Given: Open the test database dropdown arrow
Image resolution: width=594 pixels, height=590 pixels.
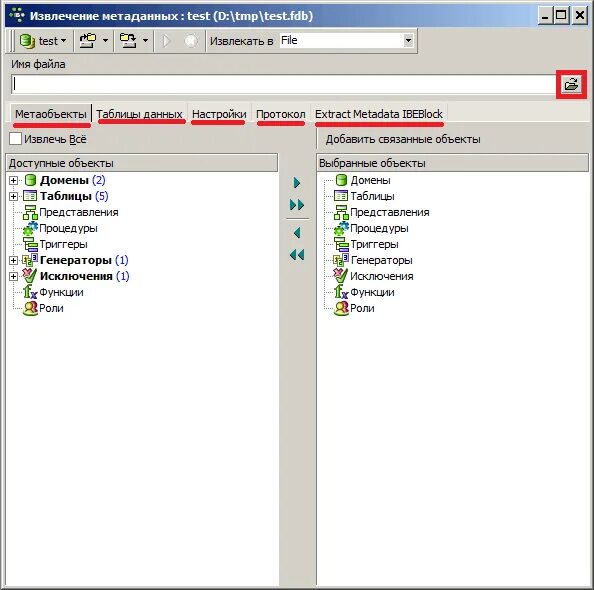Looking at the screenshot, I should [x=63, y=41].
